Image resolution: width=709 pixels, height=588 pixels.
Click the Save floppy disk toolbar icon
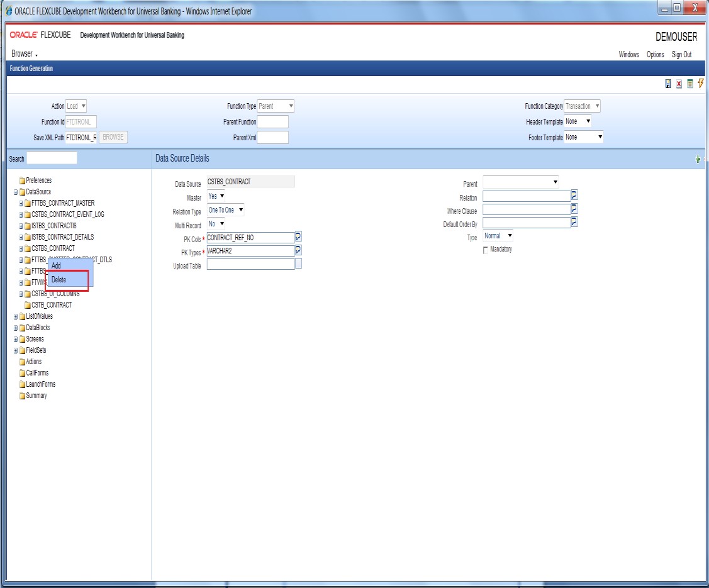point(668,84)
